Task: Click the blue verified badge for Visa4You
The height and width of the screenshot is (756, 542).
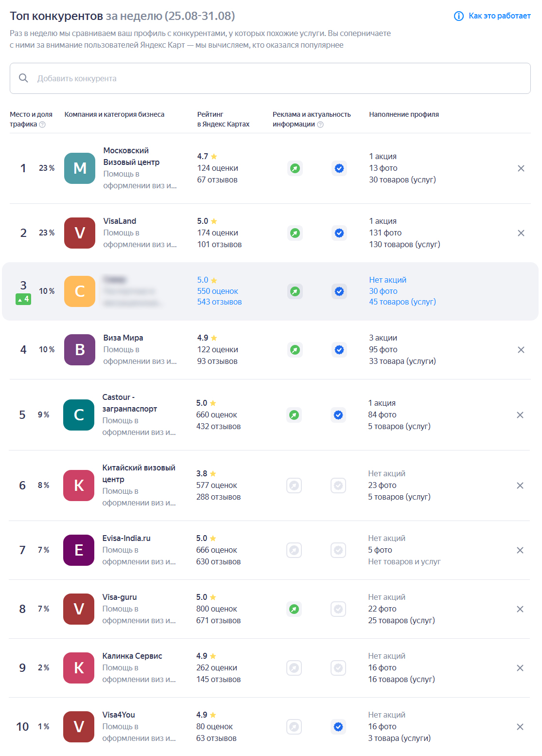Action: [338, 727]
